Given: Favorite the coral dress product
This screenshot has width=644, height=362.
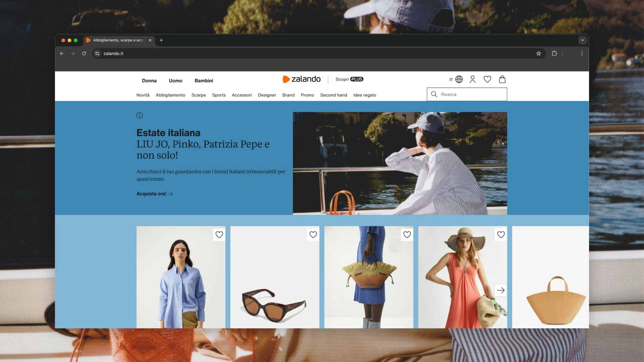Looking at the screenshot, I should click(x=501, y=235).
